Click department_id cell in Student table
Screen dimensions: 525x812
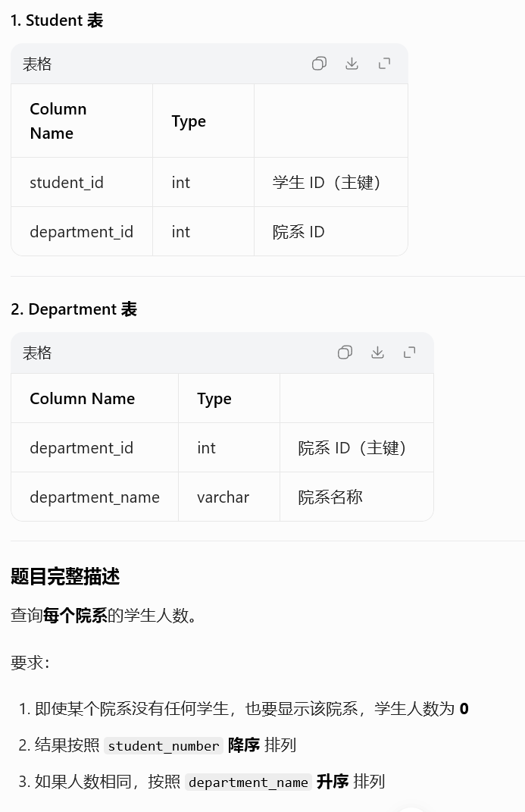pyautogui.click(x=82, y=231)
